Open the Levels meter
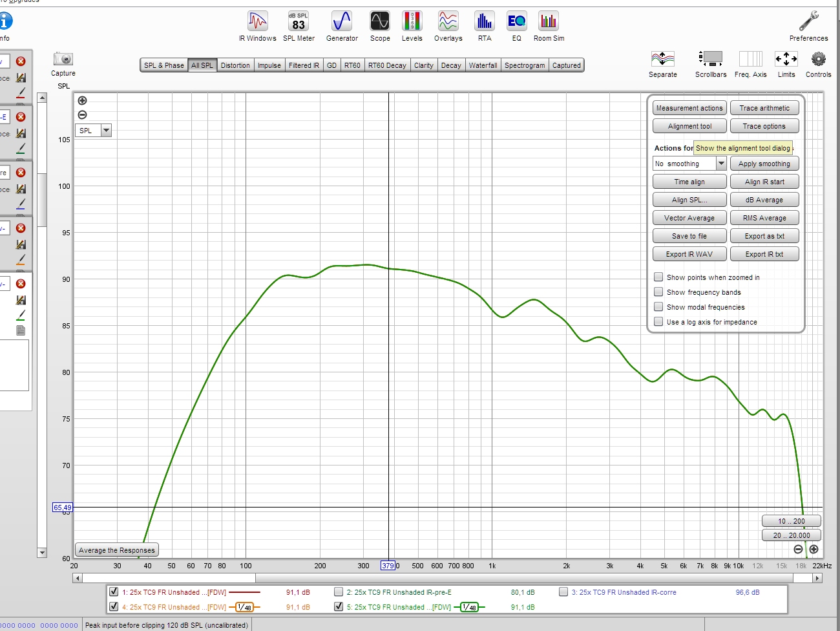Image resolution: width=840 pixels, height=631 pixels. [x=412, y=27]
